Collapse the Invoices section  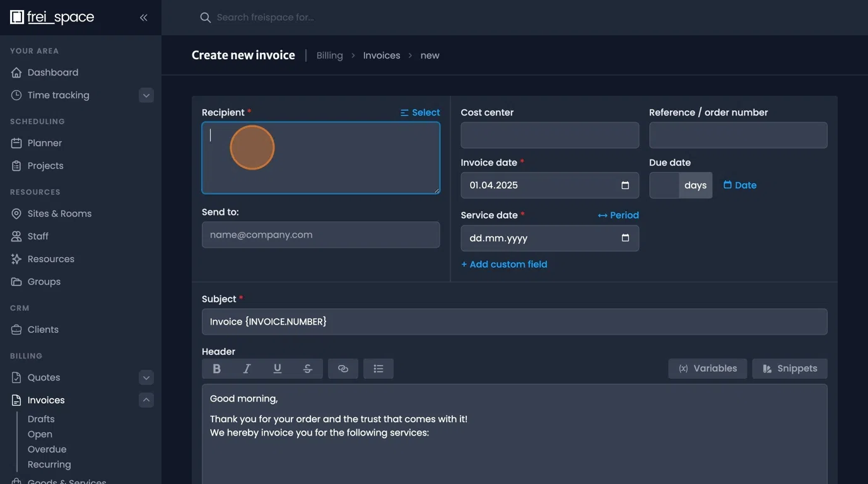click(146, 400)
